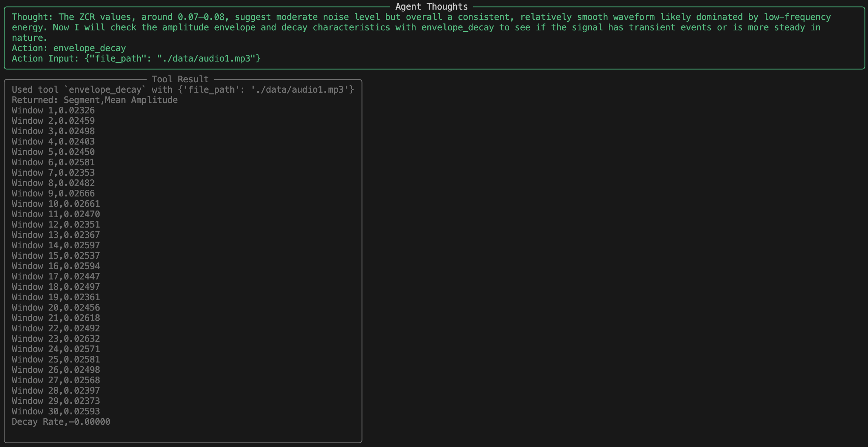The width and height of the screenshot is (868, 447).
Task: Click the 'Returned: Segment,Mean Amplitude' header line
Action: pos(94,100)
